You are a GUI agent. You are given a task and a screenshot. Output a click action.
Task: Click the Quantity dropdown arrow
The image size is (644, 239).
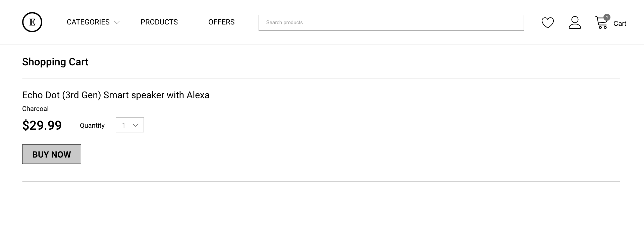(x=136, y=125)
